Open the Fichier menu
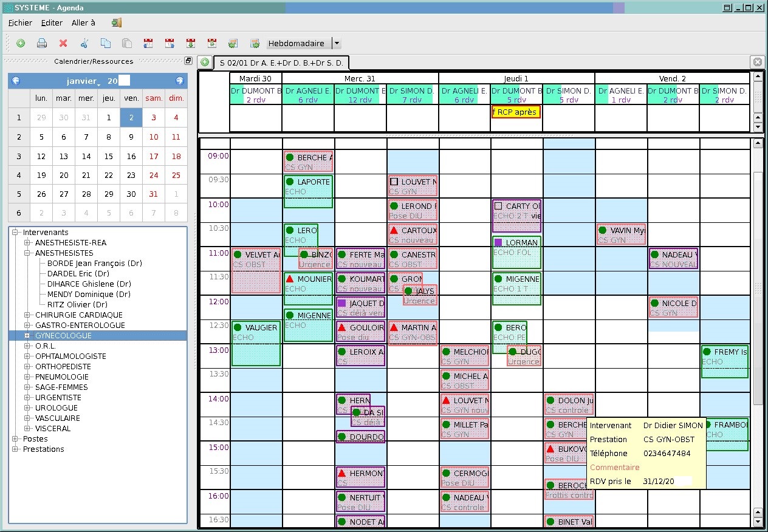768x532 pixels. pyautogui.click(x=20, y=22)
